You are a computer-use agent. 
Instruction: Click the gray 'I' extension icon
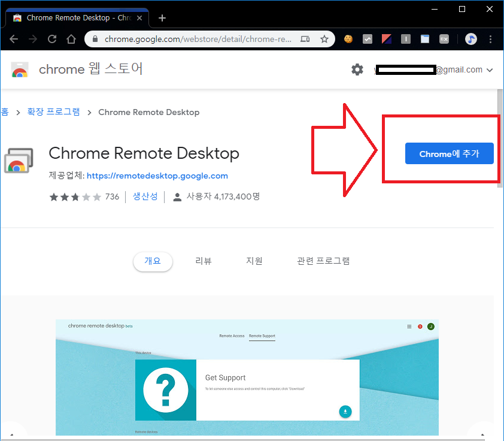coord(406,39)
